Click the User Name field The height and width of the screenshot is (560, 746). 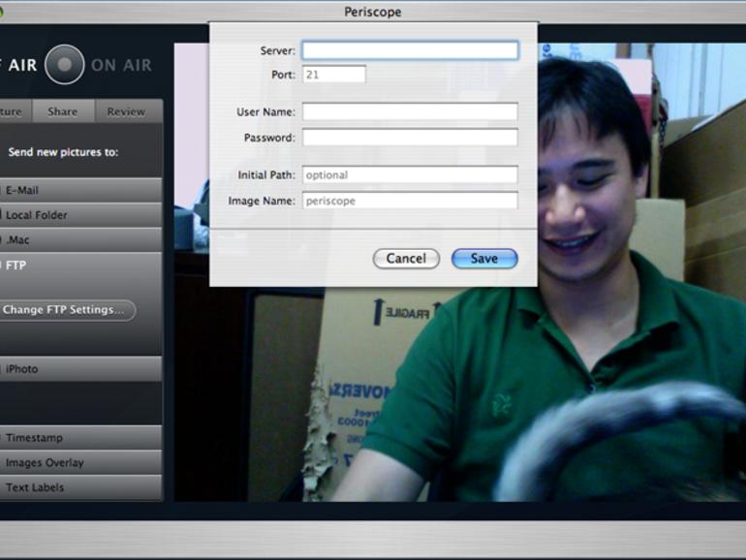[410, 111]
